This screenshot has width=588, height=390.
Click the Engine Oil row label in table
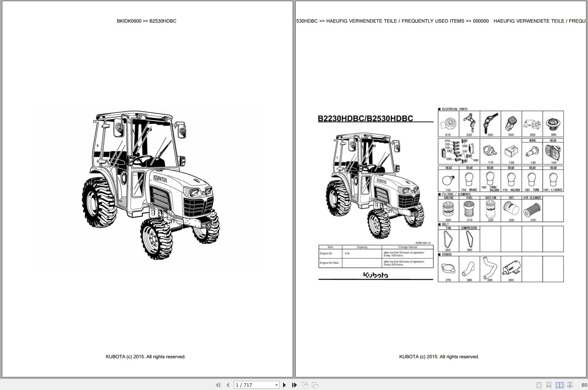[326, 254]
